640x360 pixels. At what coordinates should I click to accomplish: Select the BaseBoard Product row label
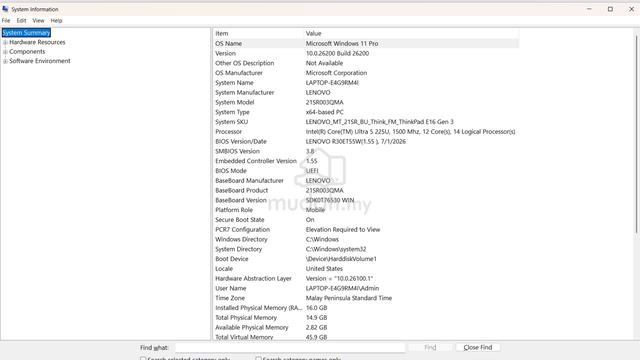tap(242, 190)
